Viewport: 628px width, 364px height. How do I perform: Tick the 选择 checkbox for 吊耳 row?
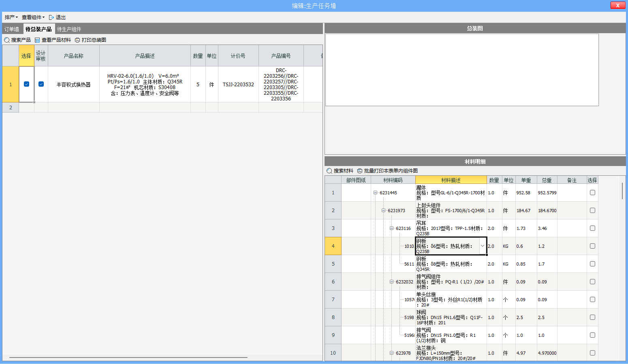tap(592, 228)
